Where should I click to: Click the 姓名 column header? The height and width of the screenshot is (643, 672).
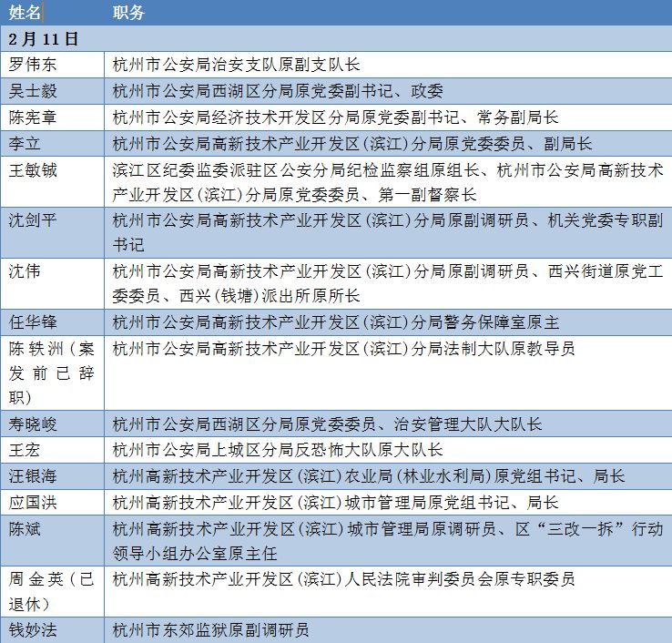coord(25,13)
